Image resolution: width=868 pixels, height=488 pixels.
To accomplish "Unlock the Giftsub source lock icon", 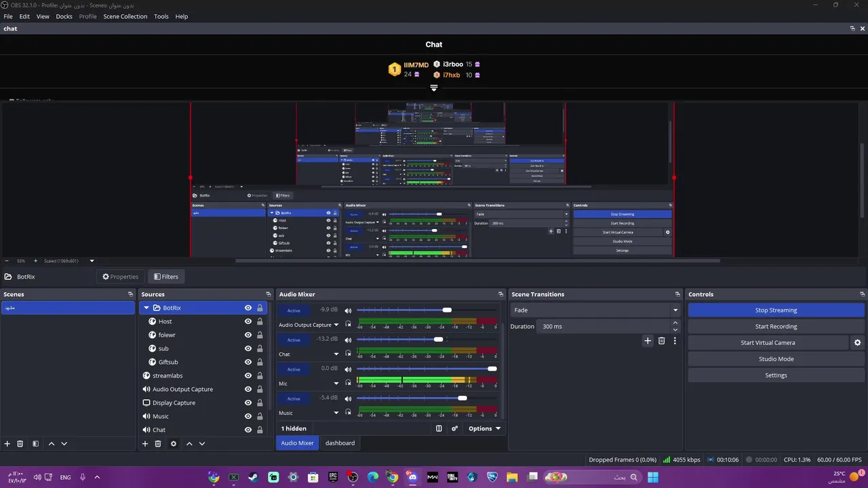I will click(x=260, y=362).
